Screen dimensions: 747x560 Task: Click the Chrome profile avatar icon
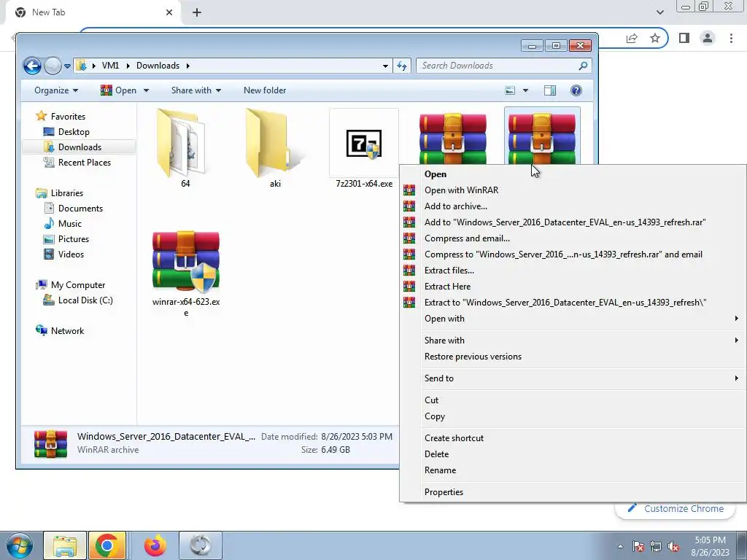click(x=708, y=38)
